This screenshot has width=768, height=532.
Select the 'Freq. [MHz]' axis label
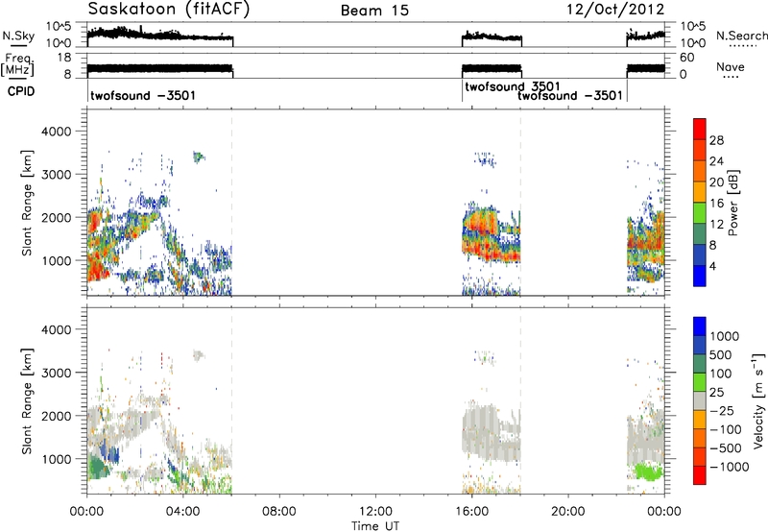pos(17,64)
